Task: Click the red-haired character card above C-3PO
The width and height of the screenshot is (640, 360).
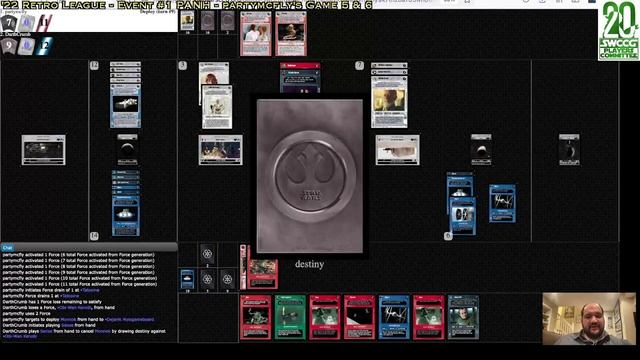Action: tap(213, 73)
